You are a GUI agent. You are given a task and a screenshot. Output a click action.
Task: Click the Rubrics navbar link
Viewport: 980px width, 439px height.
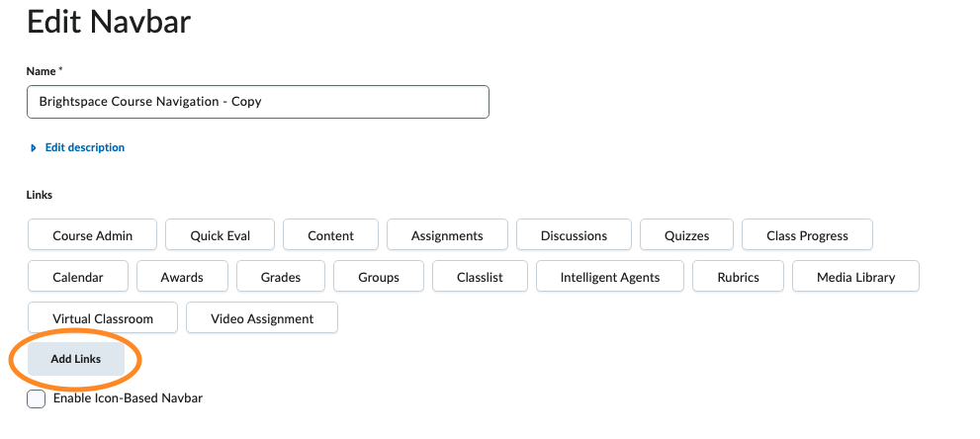pyautogui.click(x=738, y=277)
